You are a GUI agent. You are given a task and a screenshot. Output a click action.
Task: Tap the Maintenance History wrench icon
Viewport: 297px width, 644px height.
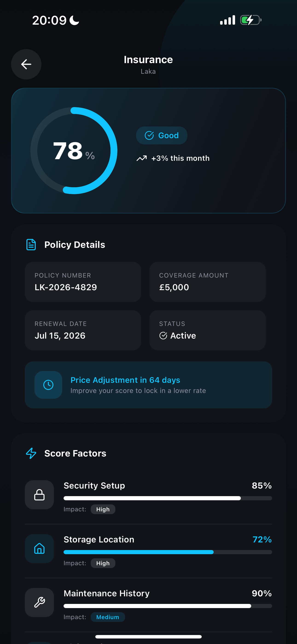coord(39,602)
